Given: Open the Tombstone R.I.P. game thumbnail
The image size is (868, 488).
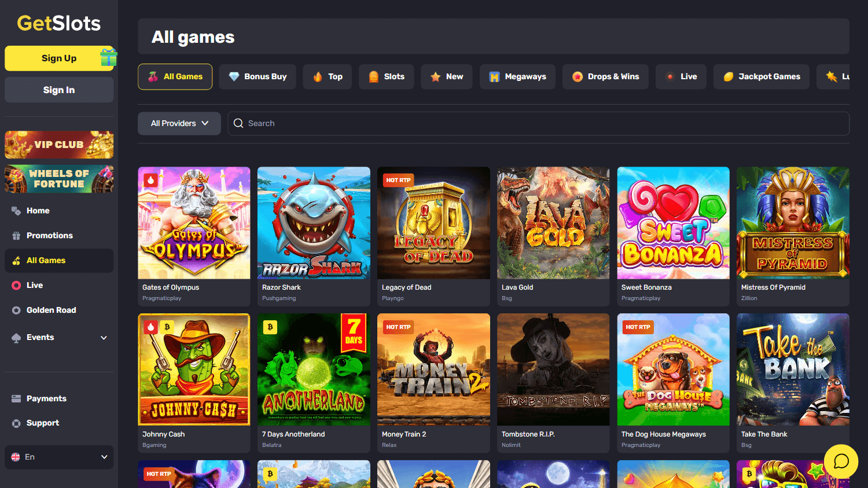Looking at the screenshot, I should [x=553, y=369].
